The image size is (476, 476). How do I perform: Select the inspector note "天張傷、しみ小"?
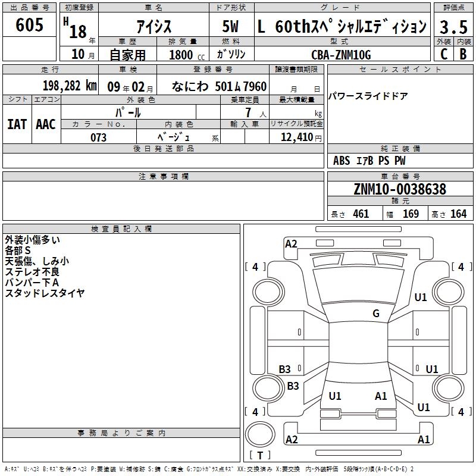pyautogui.click(x=37, y=261)
